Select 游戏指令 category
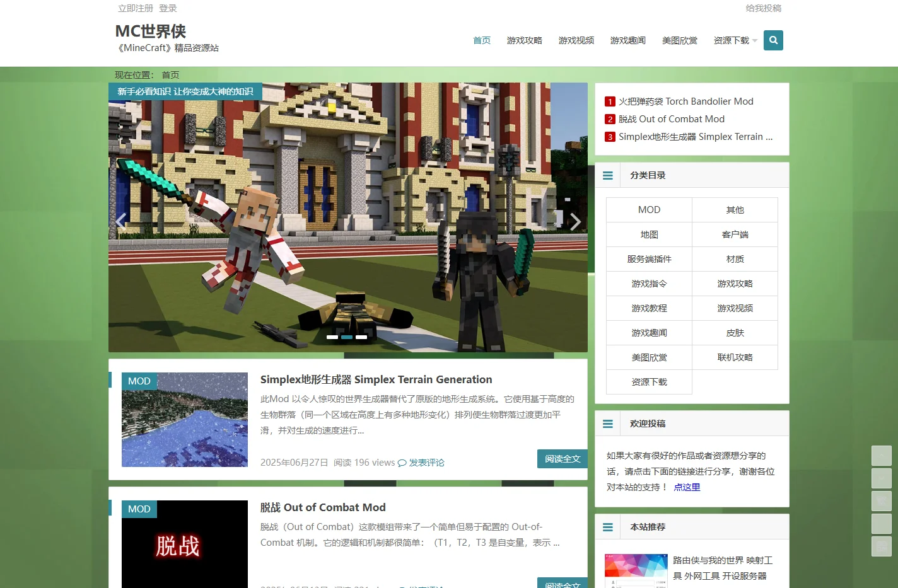The width and height of the screenshot is (898, 588). [649, 284]
